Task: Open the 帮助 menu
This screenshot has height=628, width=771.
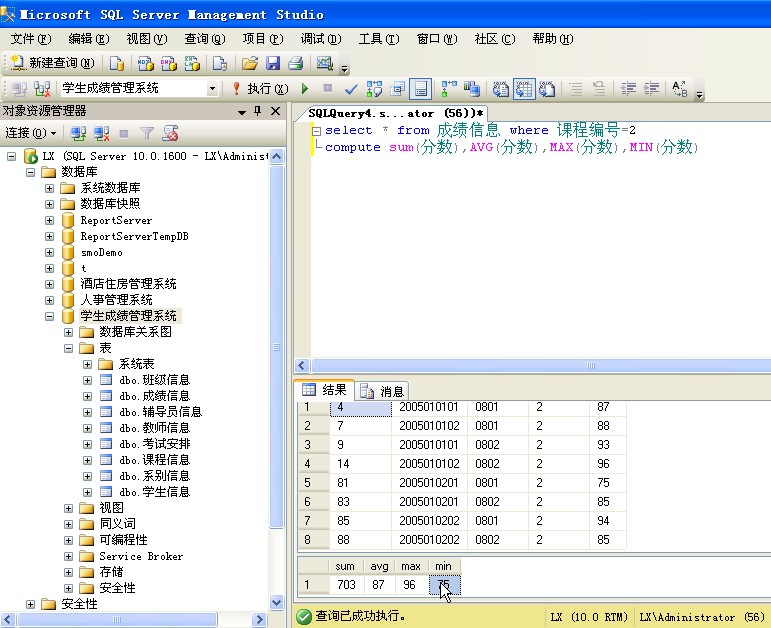Action: pos(553,39)
